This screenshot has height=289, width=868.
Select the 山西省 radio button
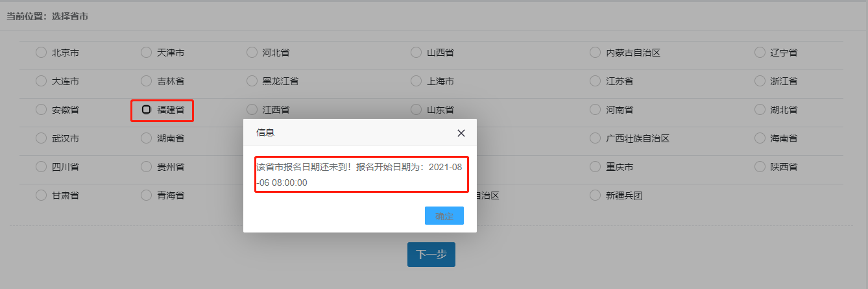(x=416, y=53)
